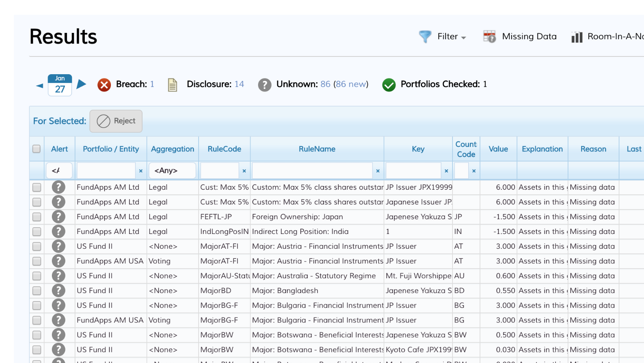Click the Portfolio / Entity filter input
This screenshot has height=363, width=644.
[106, 171]
